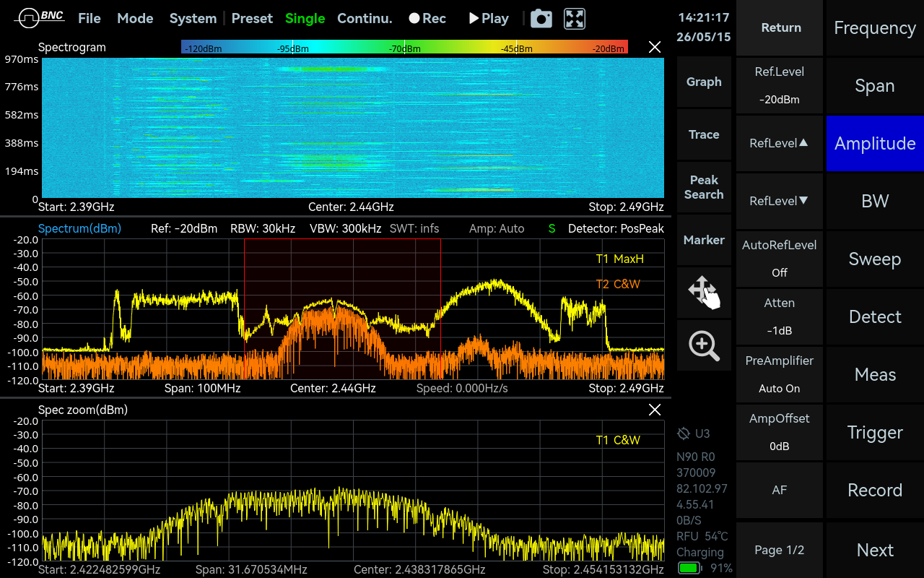Click the spectrum Center: 2.44GHz readout
This screenshot has width=924, height=578.
tap(333, 388)
